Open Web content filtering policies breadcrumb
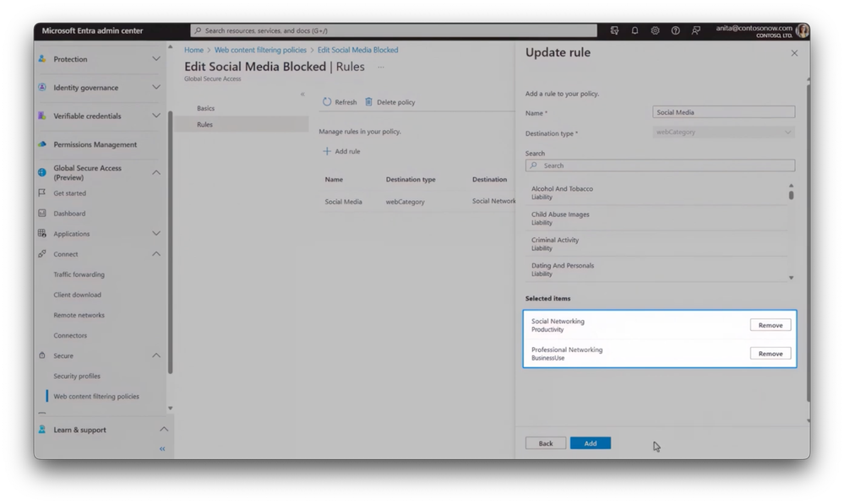844x504 pixels. coord(260,50)
